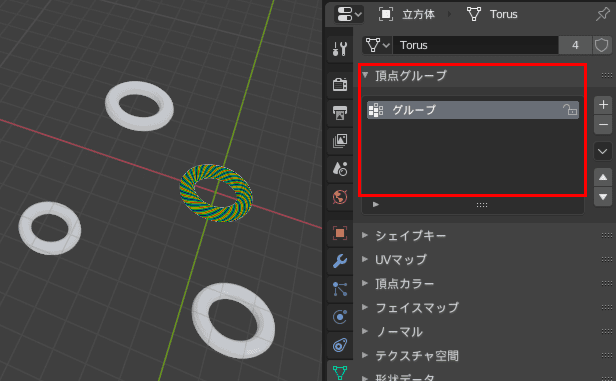
Task: Expand the ノーマル panel
Action: 365,332
